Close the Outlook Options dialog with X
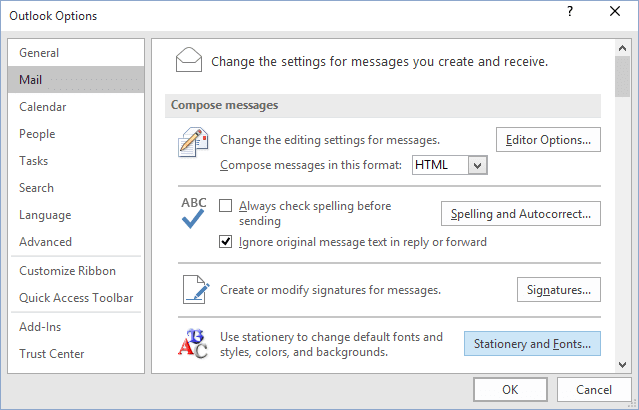The width and height of the screenshot is (639, 410). pyautogui.click(x=615, y=12)
